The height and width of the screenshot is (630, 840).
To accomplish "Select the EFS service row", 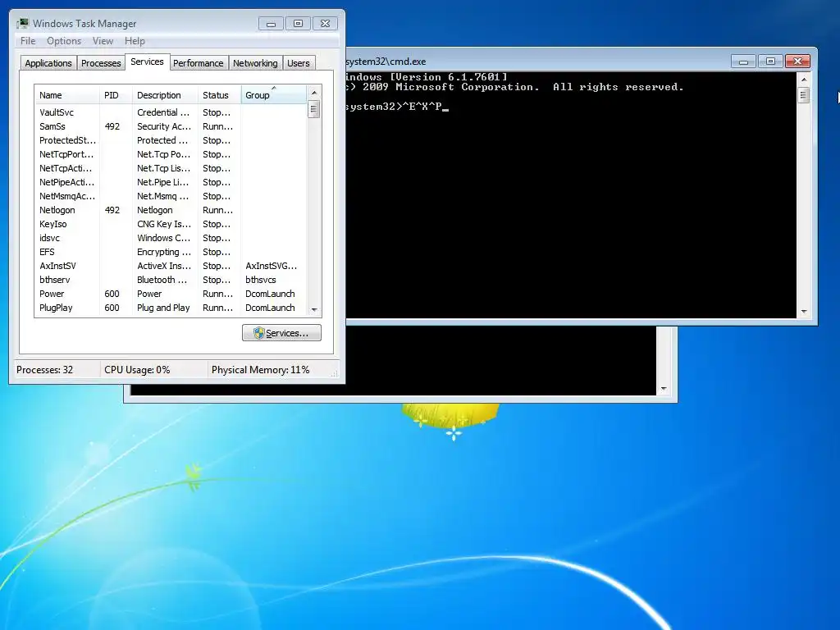I will 171,252.
